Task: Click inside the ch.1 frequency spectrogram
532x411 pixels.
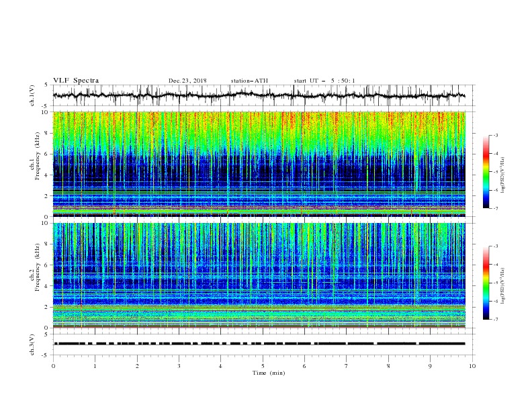Action: 259,164
